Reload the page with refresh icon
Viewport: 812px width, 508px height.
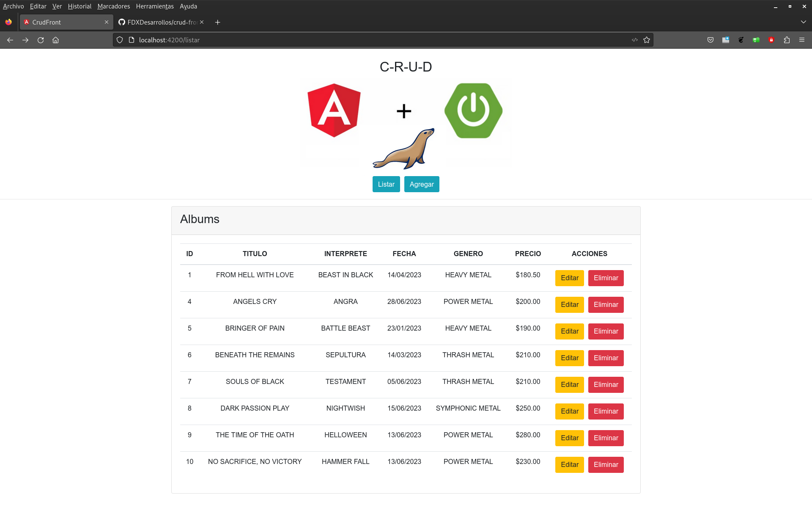pyautogui.click(x=41, y=40)
